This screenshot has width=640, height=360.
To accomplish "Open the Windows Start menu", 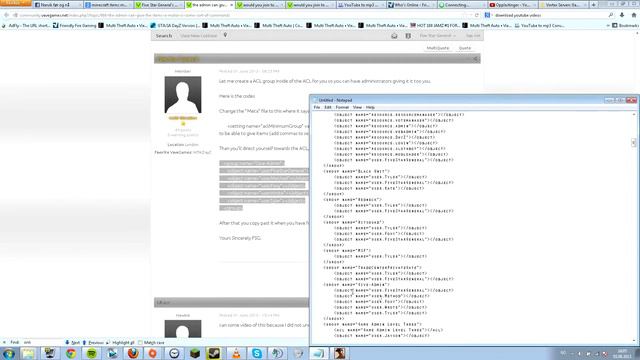I will pyautogui.click(x=9, y=353).
